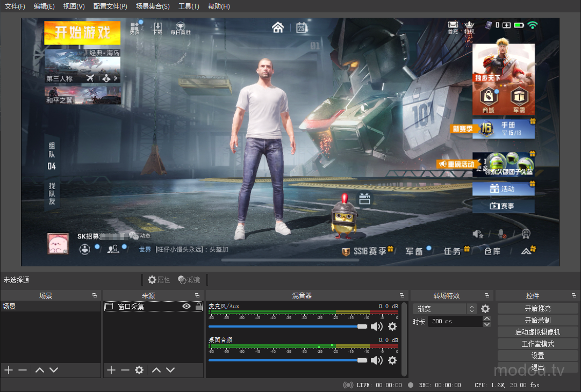Open the 桌面音频 audio settings gear
This screenshot has width=581, height=392.
(392, 360)
